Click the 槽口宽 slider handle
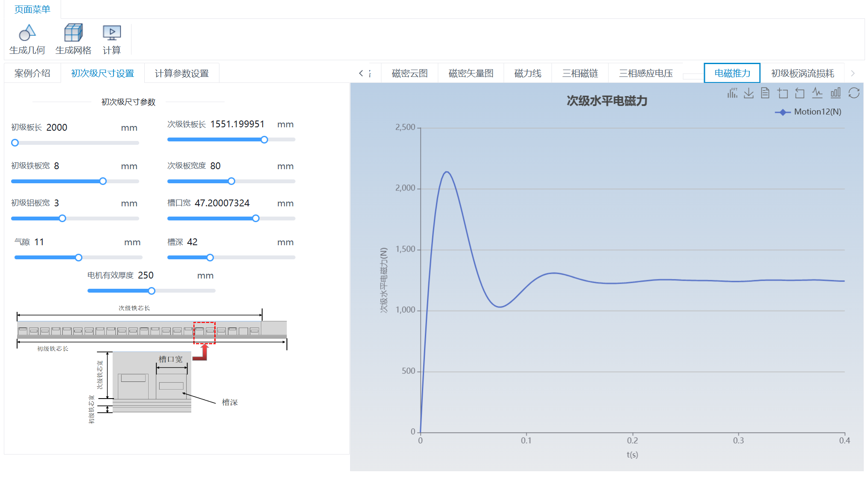Viewport: 868px width, 481px height. click(256, 218)
